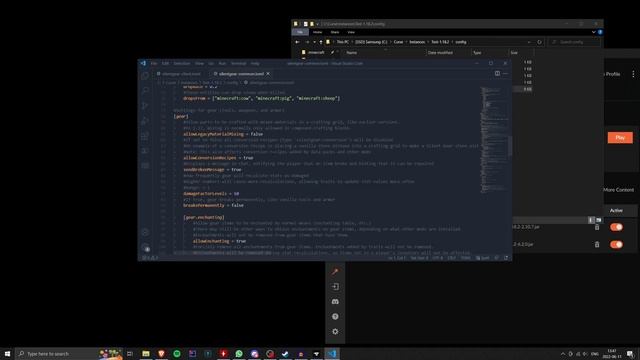Toggle the second mod's Active switch
The image size is (640, 360).
click(616, 244)
